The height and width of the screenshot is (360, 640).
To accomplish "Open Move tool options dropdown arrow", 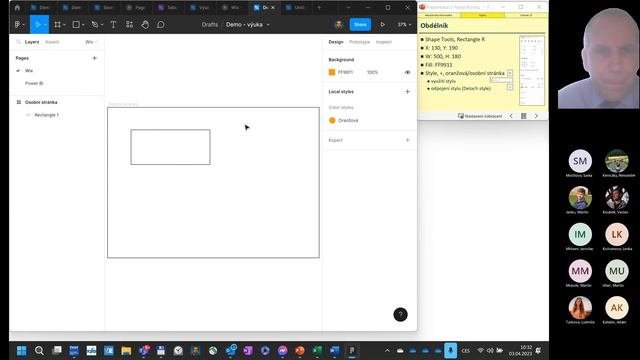I will (x=45, y=25).
